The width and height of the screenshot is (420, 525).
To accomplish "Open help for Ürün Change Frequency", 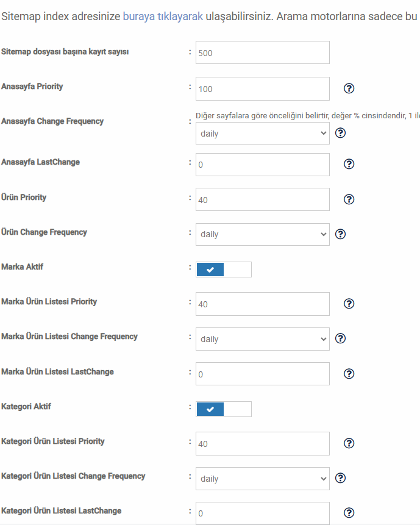I will pos(340,234).
